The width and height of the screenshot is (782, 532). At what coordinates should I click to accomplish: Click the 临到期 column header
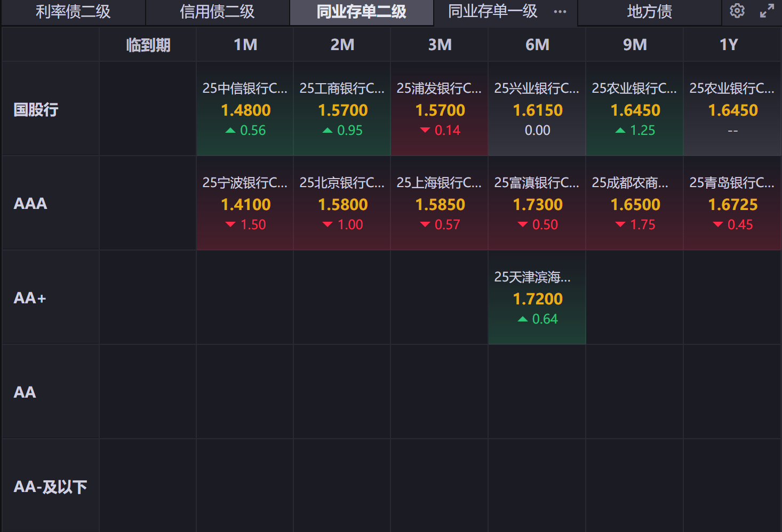(x=148, y=45)
